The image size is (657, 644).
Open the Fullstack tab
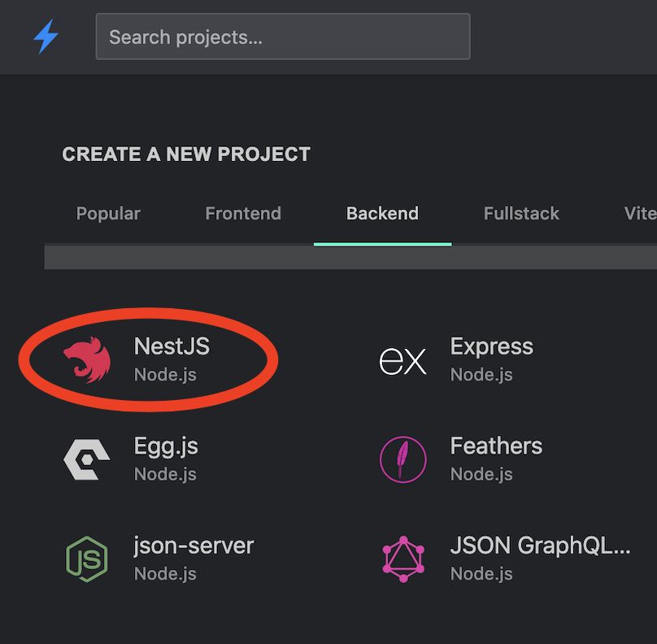[x=522, y=213]
